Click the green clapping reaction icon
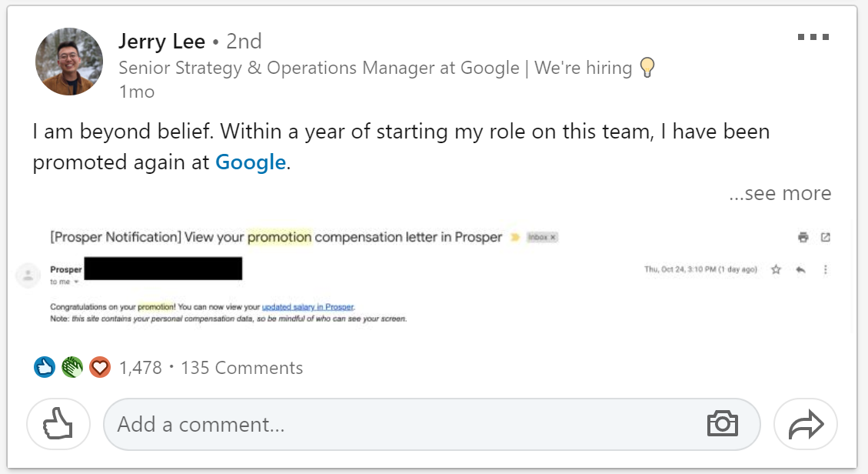Viewport: 868px width, 474px height. (72, 367)
